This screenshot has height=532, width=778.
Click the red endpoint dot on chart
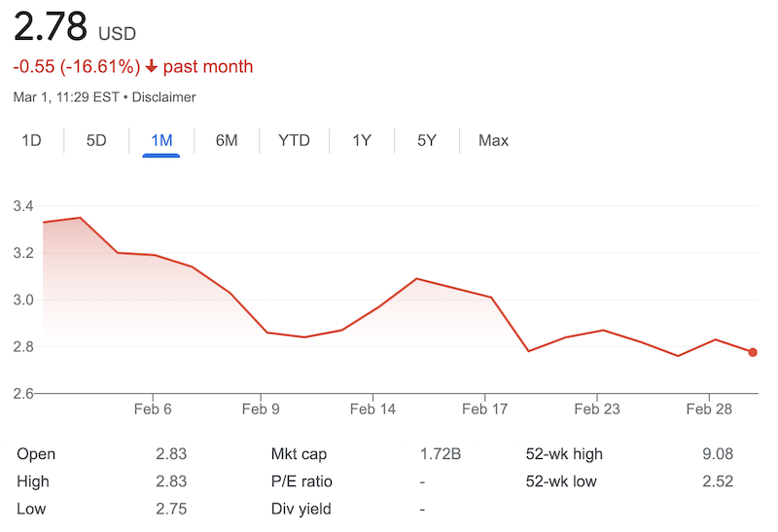coord(753,352)
